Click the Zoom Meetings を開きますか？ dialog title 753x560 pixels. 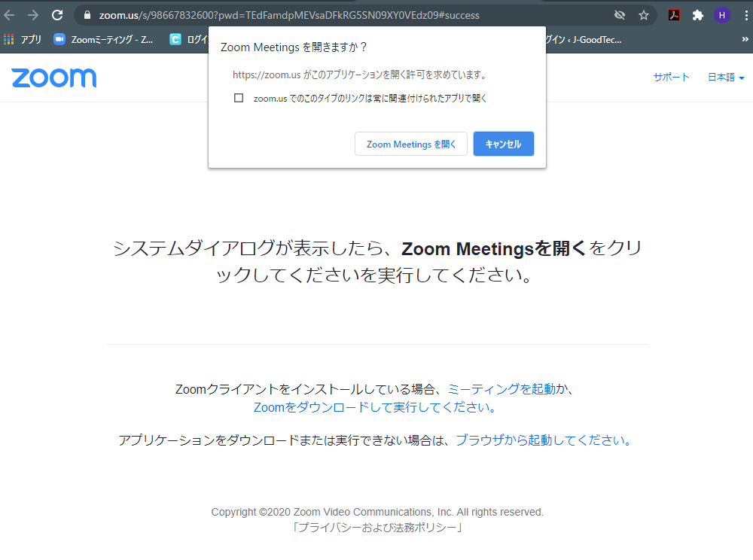click(x=294, y=47)
